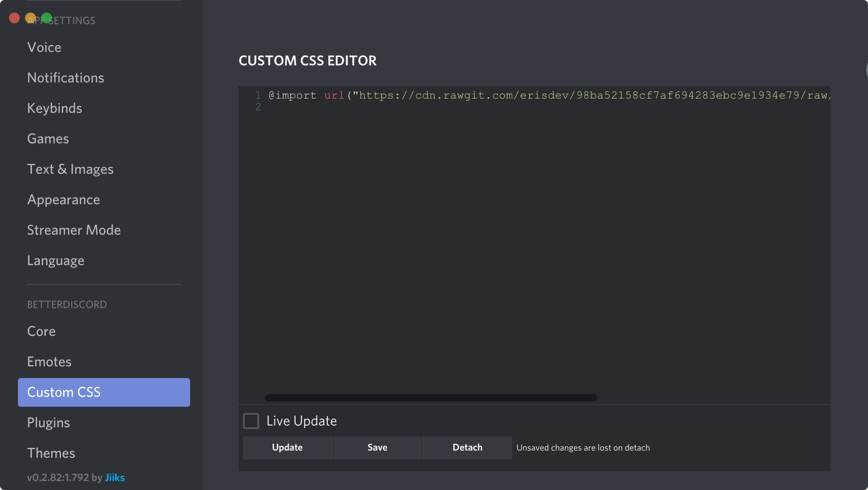Open the Voice settings section

(104, 47)
